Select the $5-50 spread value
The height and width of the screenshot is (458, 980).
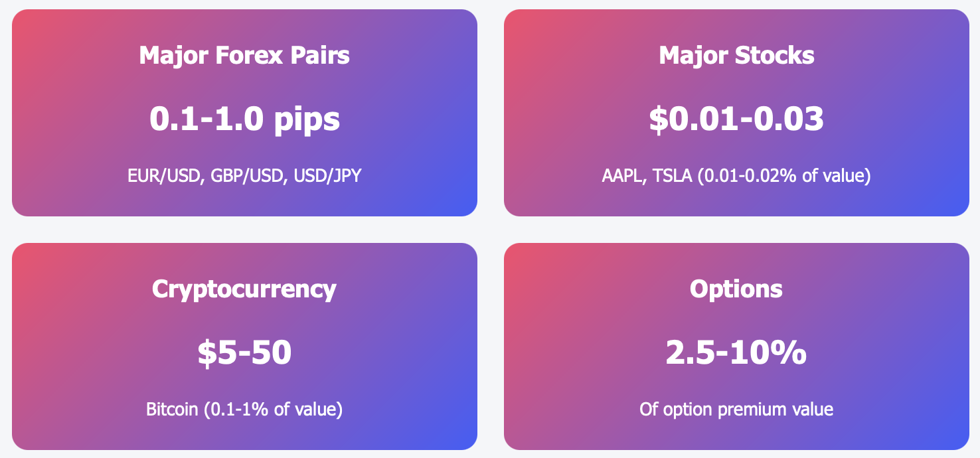click(244, 352)
